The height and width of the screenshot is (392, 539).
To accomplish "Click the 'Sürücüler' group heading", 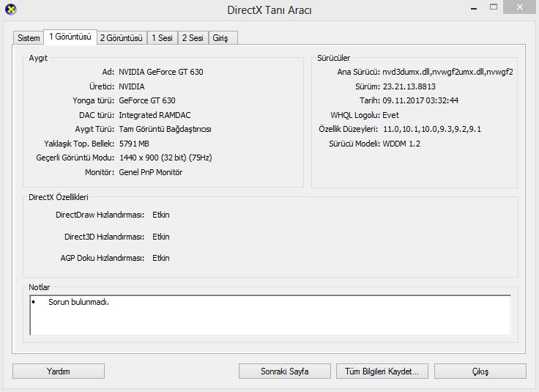I will pyautogui.click(x=333, y=58).
